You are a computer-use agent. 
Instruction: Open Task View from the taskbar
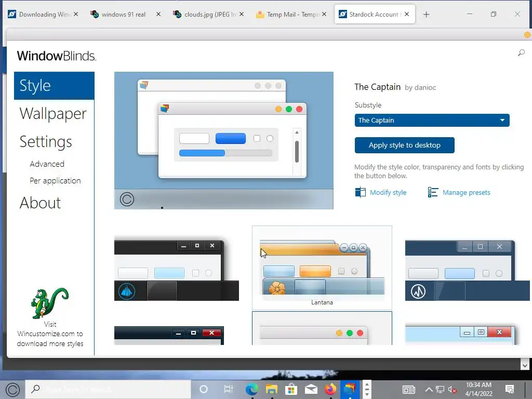tap(229, 389)
